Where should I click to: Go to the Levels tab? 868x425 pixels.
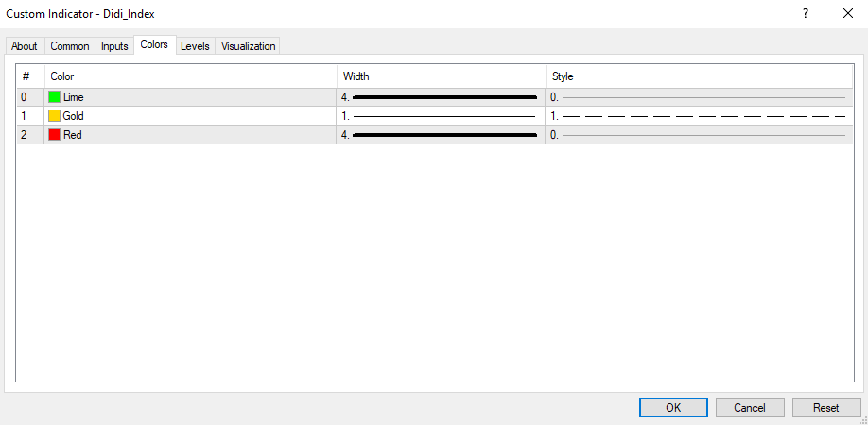(195, 46)
